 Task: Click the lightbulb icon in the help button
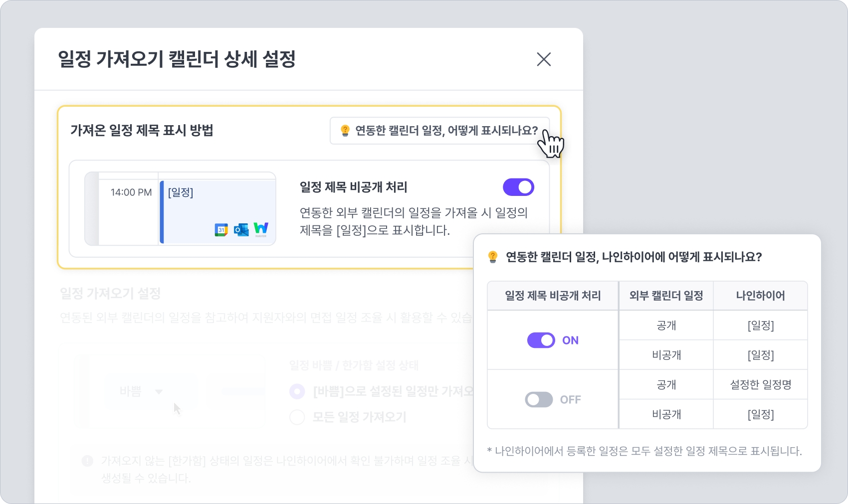[x=345, y=131]
